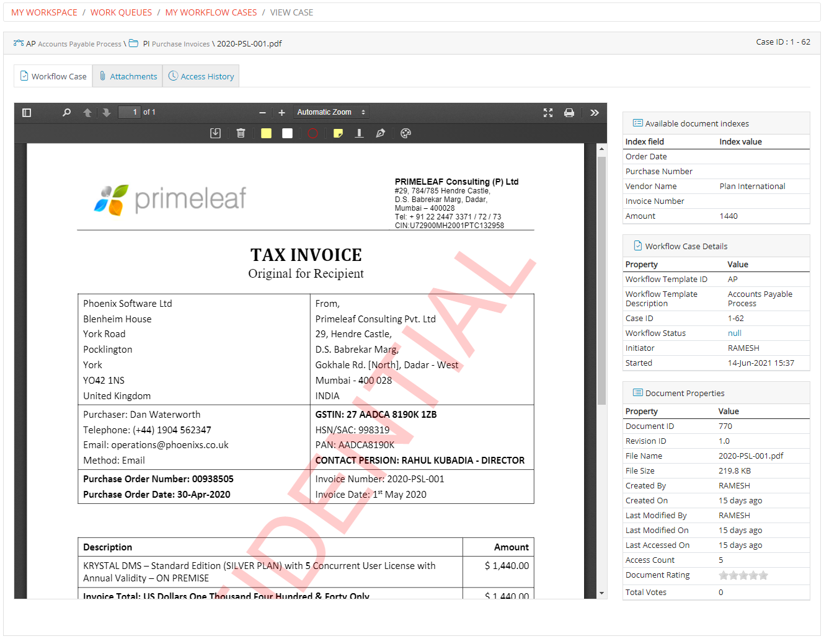Viewport: 824px width, 644px height.
Task: Navigate to MY WORKSPACE breadcrumb
Action: click(44, 12)
